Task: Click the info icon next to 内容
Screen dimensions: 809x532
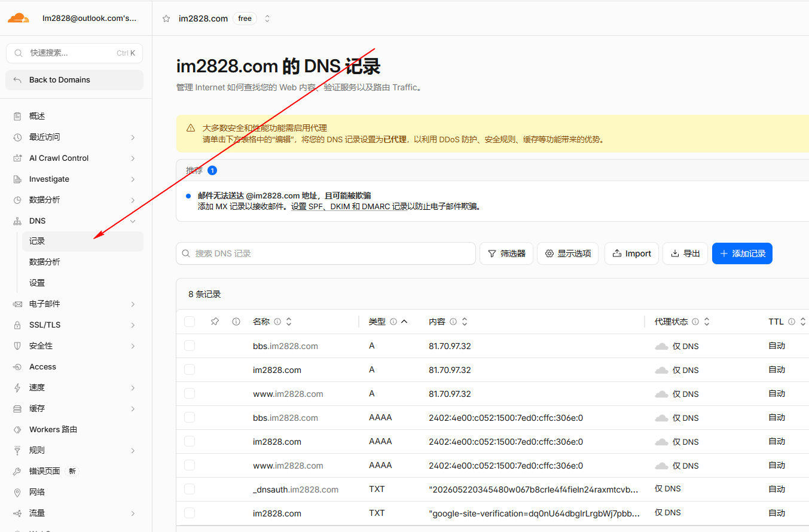Action: pyautogui.click(x=453, y=322)
